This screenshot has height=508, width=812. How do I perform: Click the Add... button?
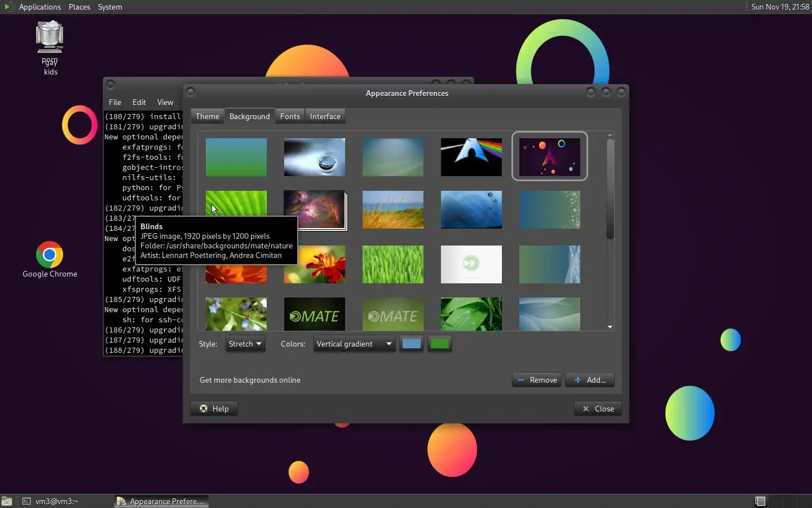(590, 380)
